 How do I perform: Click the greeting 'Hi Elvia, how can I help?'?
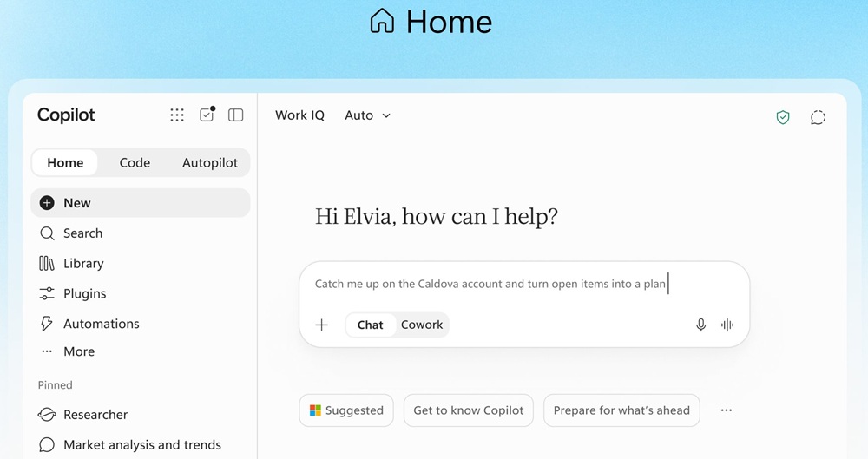tap(437, 217)
